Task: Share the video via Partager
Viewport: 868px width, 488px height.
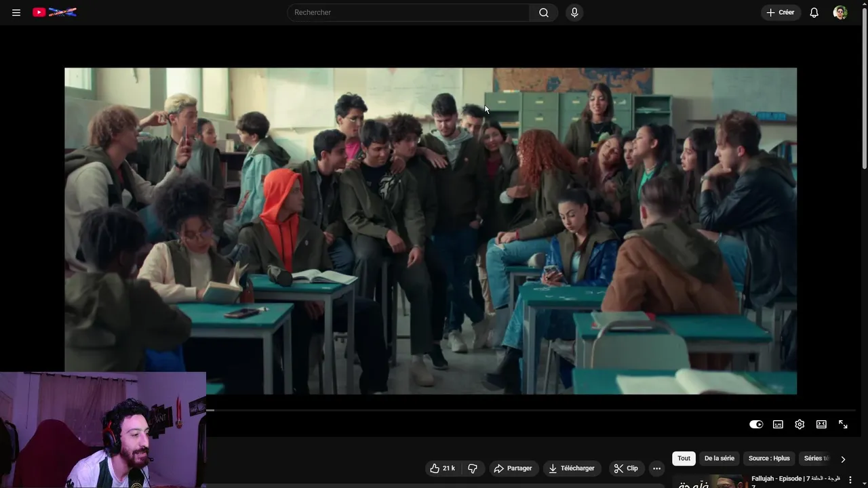Action: [513, 468]
